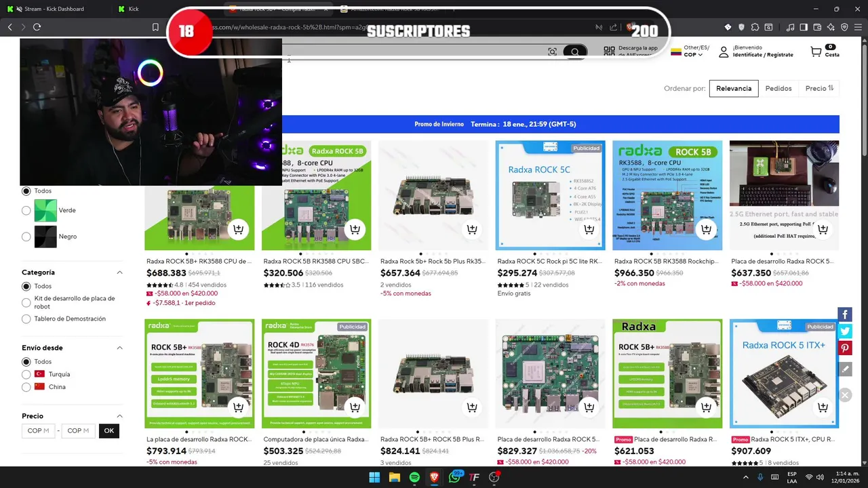
Task: Switch to Stream - Kick Dashboard tab
Action: [54, 9]
